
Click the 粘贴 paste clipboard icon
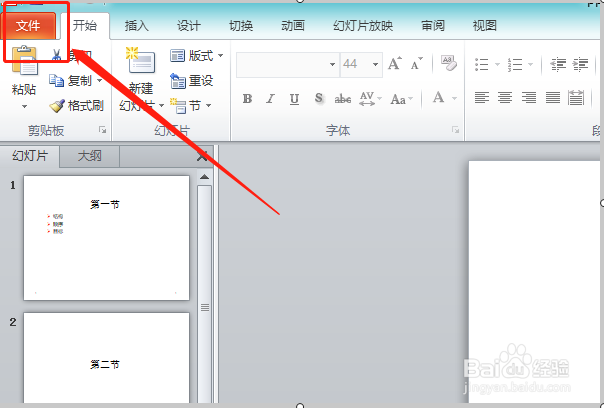click(24, 60)
